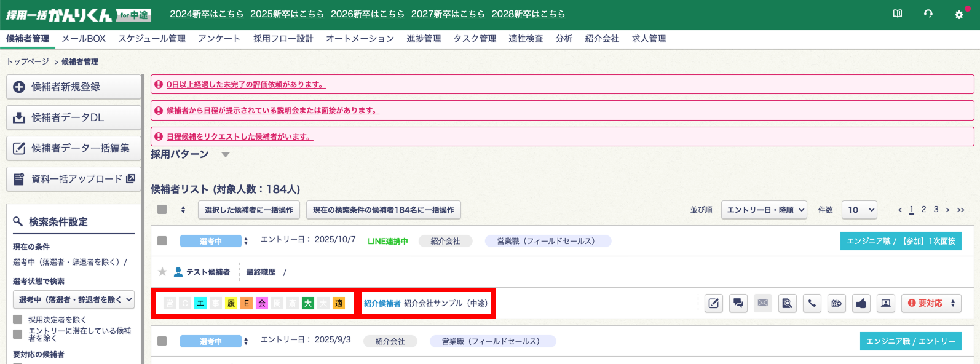Click the candidate memo edit icon
The height and width of the screenshot is (364, 980).
713,303
